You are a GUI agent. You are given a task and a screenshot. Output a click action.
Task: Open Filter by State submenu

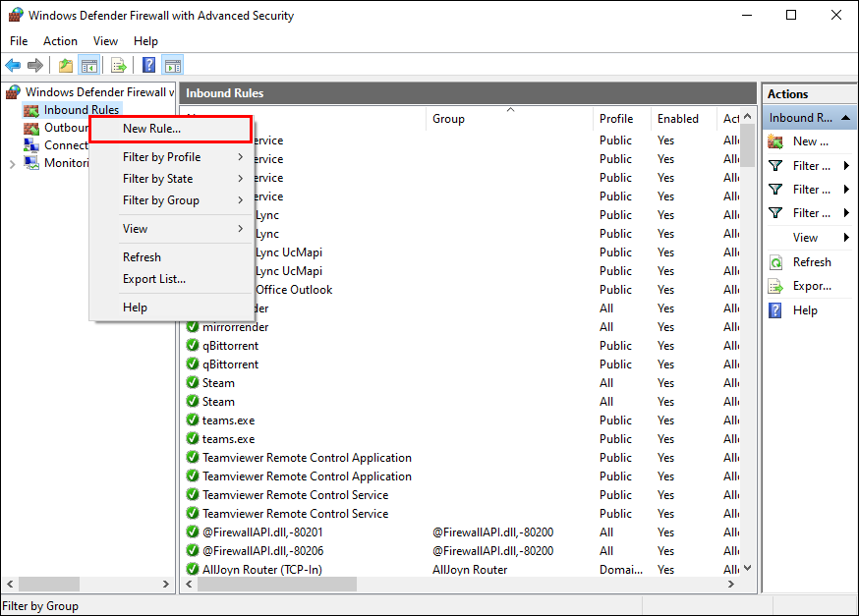pyautogui.click(x=170, y=179)
